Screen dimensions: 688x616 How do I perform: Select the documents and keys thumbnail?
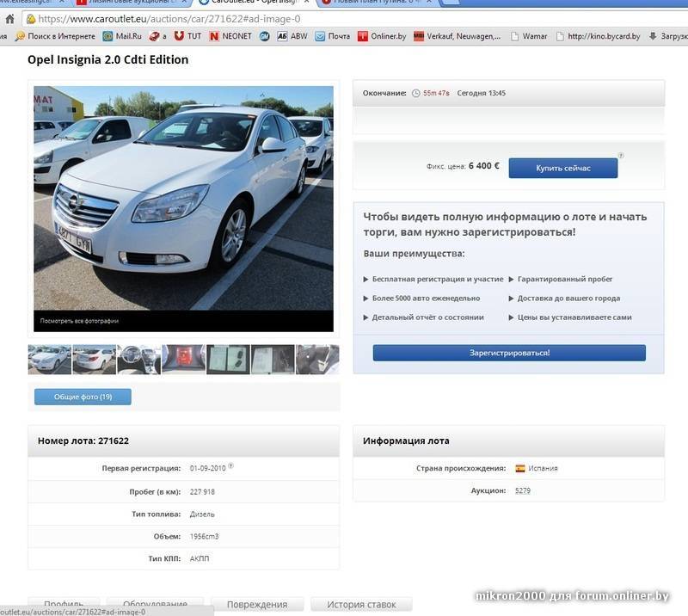tap(228, 360)
